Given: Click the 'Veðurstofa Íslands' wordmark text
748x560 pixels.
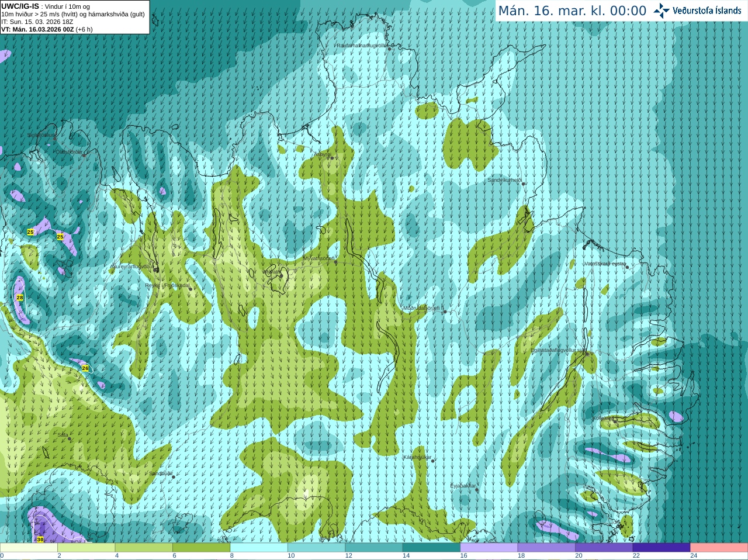Looking at the screenshot, I should pyautogui.click(x=707, y=11).
